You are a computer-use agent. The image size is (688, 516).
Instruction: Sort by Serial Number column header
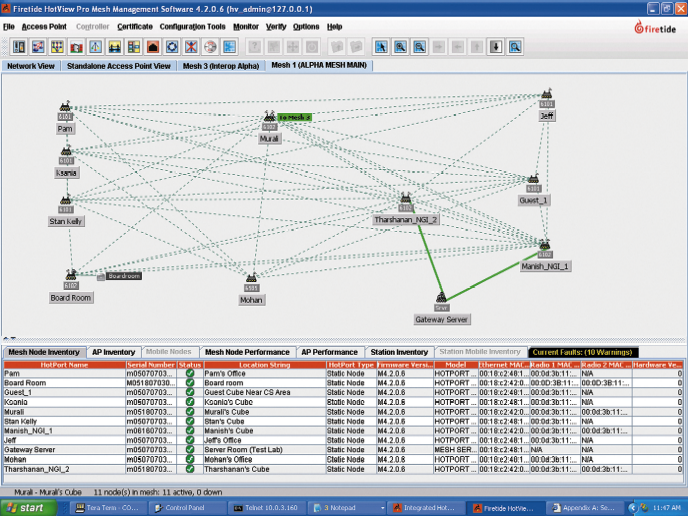pos(151,365)
